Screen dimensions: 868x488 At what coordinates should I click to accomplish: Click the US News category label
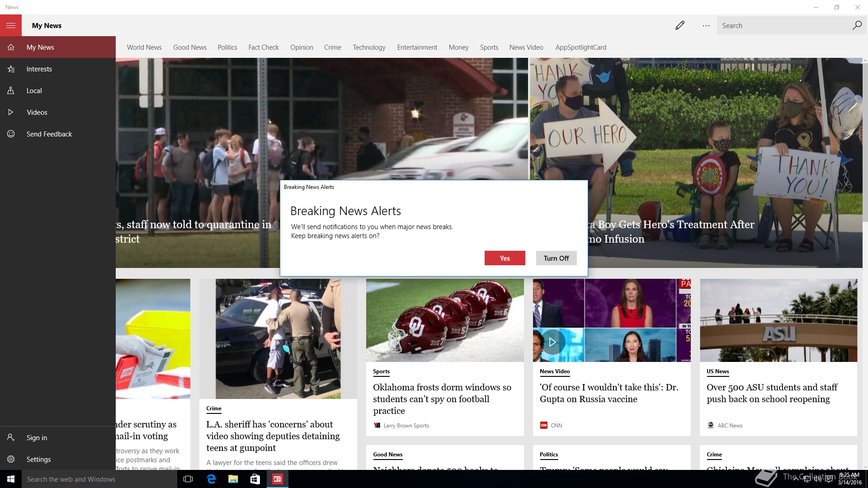pos(718,371)
